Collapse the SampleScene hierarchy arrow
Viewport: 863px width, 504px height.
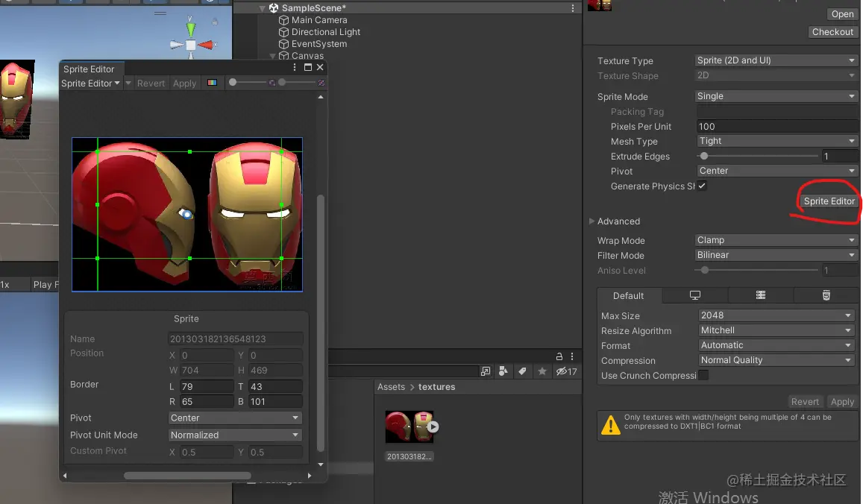point(263,8)
